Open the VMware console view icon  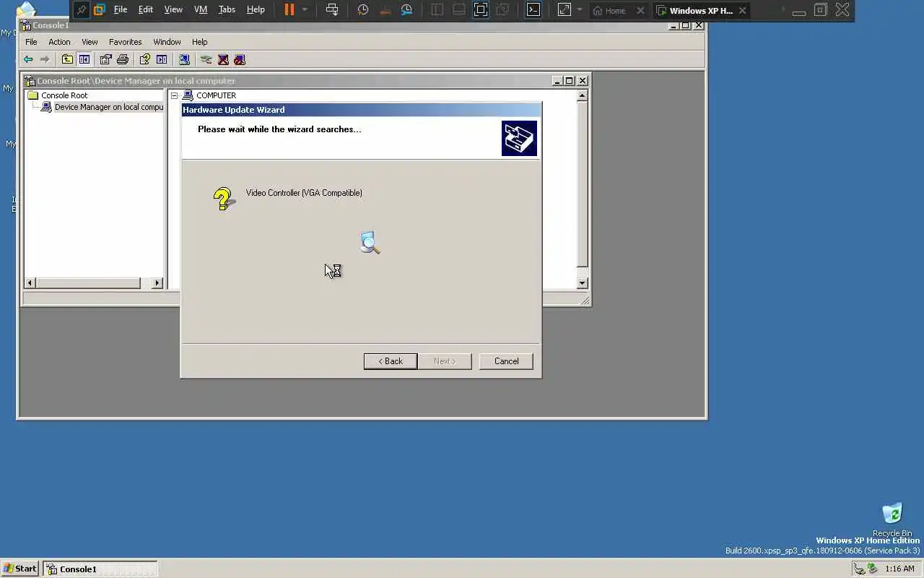click(533, 10)
